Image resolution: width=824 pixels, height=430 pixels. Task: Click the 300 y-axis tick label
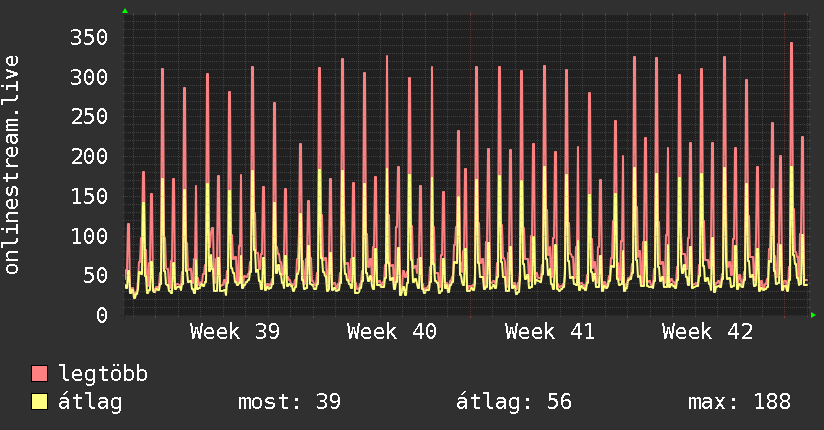(x=89, y=77)
